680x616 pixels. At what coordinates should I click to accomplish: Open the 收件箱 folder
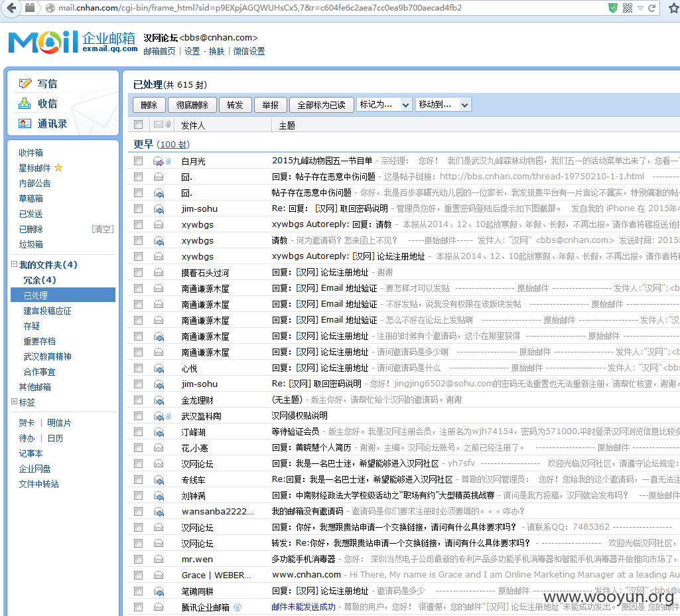pyautogui.click(x=31, y=153)
